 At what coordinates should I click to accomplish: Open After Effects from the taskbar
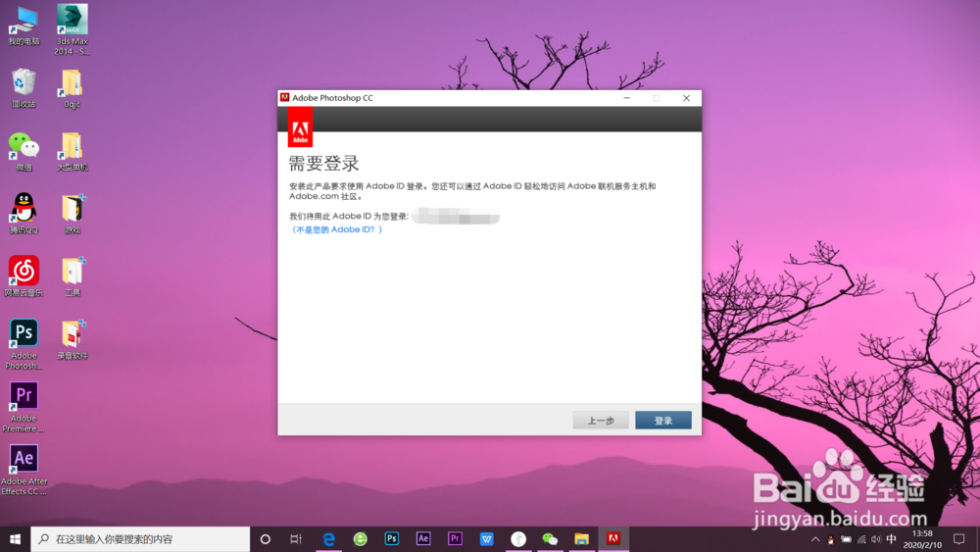point(423,539)
